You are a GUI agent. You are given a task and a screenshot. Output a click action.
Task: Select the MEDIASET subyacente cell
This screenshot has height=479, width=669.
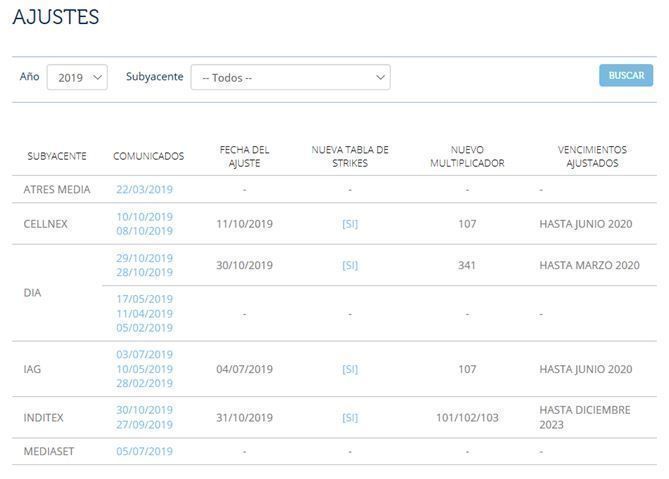point(49,451)
